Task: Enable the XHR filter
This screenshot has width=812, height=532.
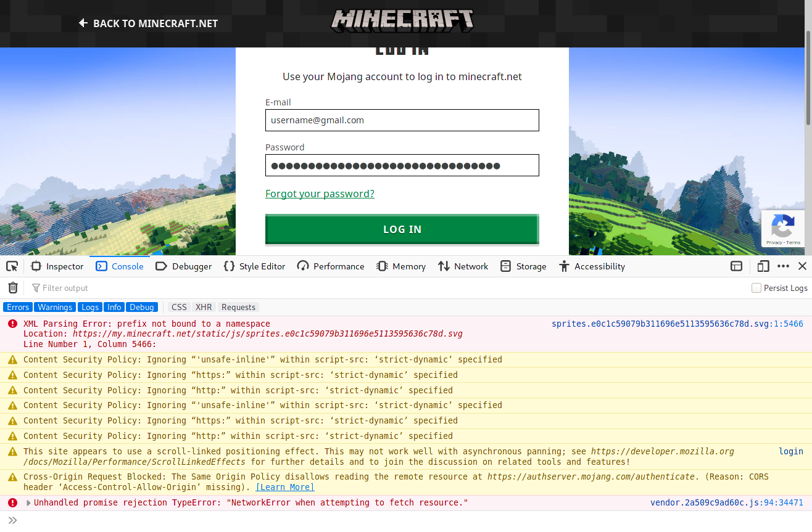Action: [204, 307]
